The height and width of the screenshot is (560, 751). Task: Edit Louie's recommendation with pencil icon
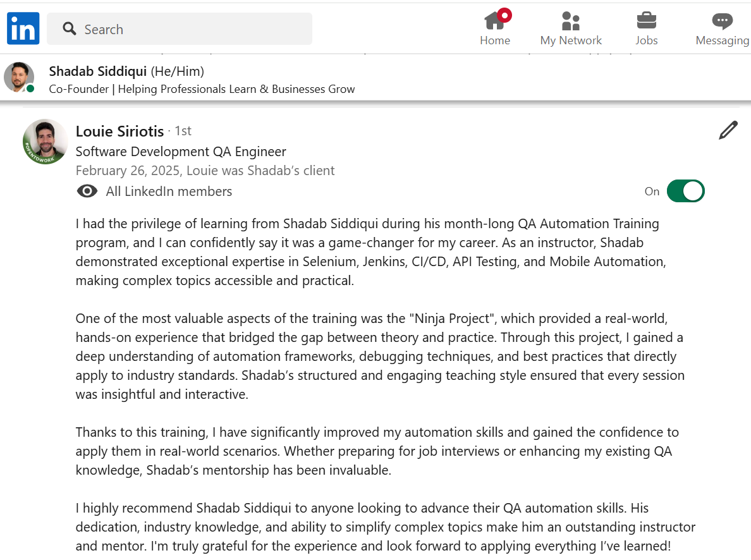(x=728, y=131)
